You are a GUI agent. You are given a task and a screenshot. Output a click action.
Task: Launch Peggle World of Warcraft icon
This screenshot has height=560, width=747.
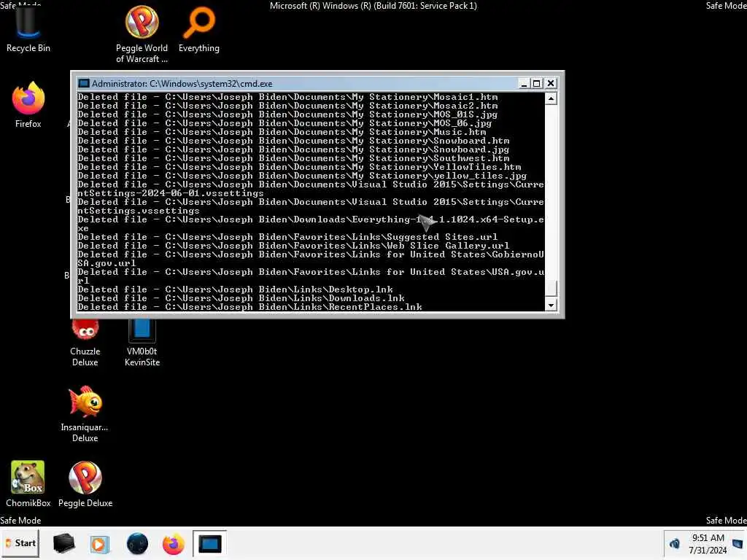pyautogui.click(x=142, y=34)
